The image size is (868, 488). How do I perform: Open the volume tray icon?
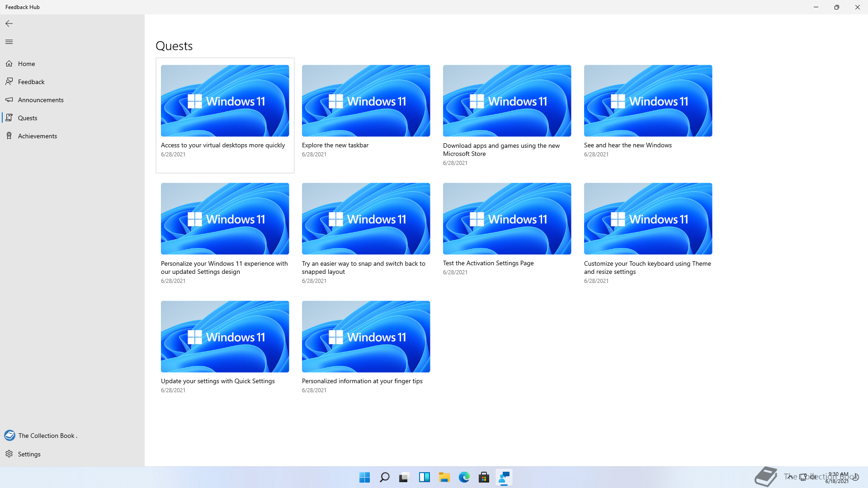click(x=813, y=477)
